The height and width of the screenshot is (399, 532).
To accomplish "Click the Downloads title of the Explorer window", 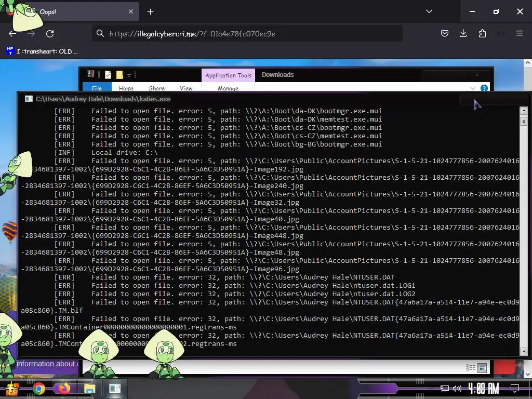I will point(277,75).
